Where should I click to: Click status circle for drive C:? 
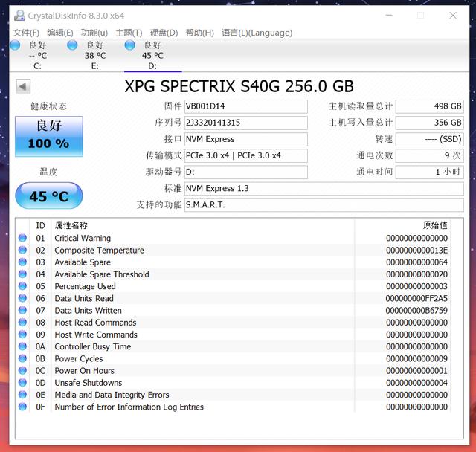tap(15, 45)
